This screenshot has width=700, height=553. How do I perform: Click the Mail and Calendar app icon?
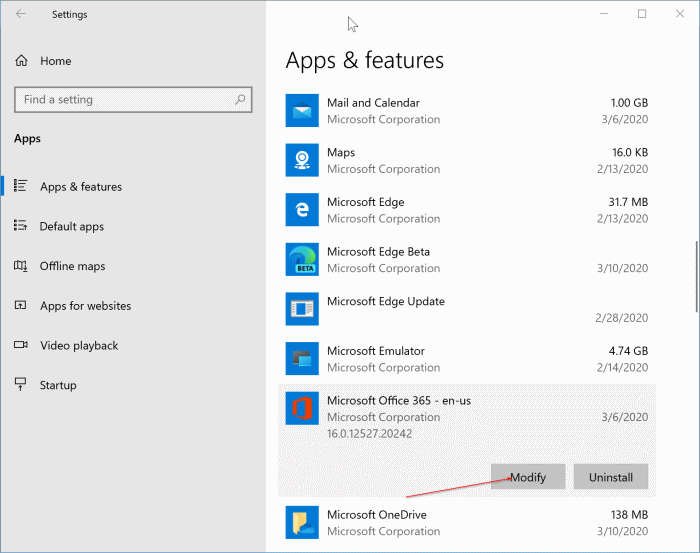(302, 110)
